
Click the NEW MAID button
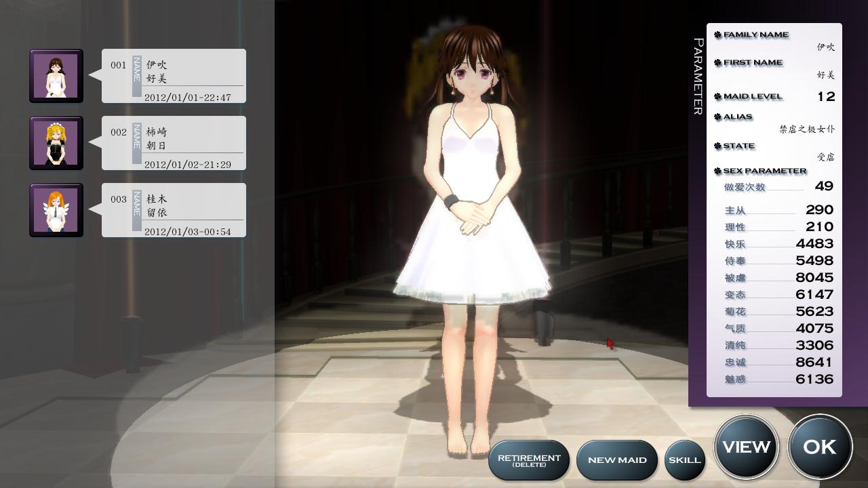coord(617,460)
